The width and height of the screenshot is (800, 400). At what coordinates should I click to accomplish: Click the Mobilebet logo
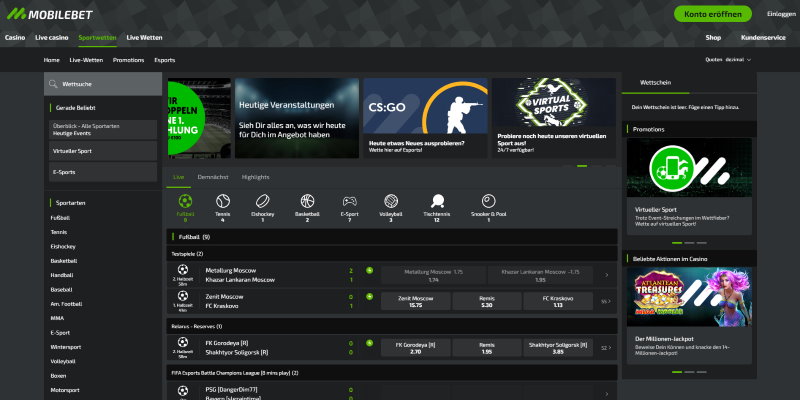pos(49,14)
